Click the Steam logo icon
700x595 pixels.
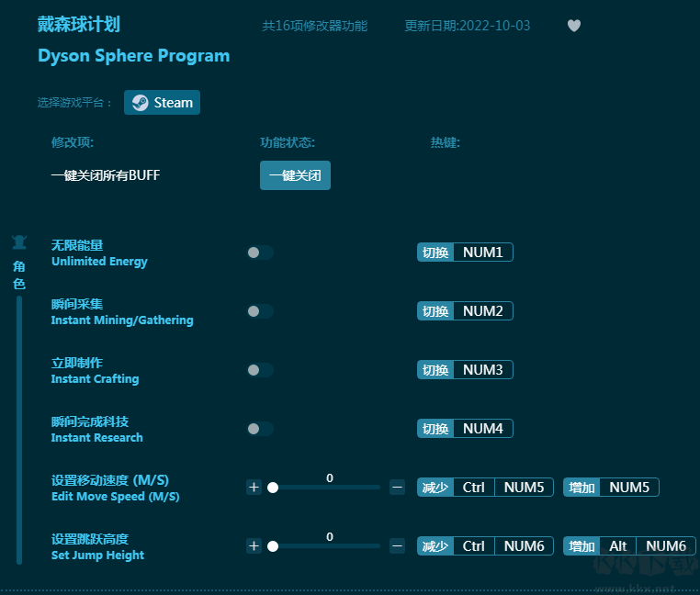click(141, 103)
